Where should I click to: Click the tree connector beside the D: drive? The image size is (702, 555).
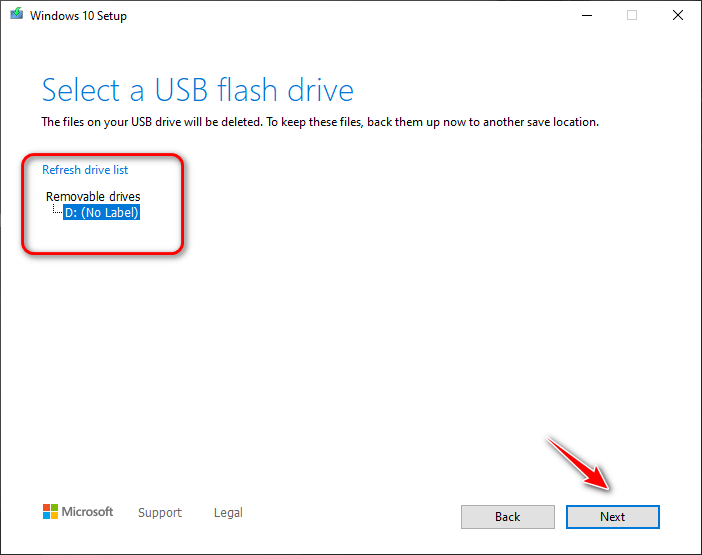click(56, 212)
